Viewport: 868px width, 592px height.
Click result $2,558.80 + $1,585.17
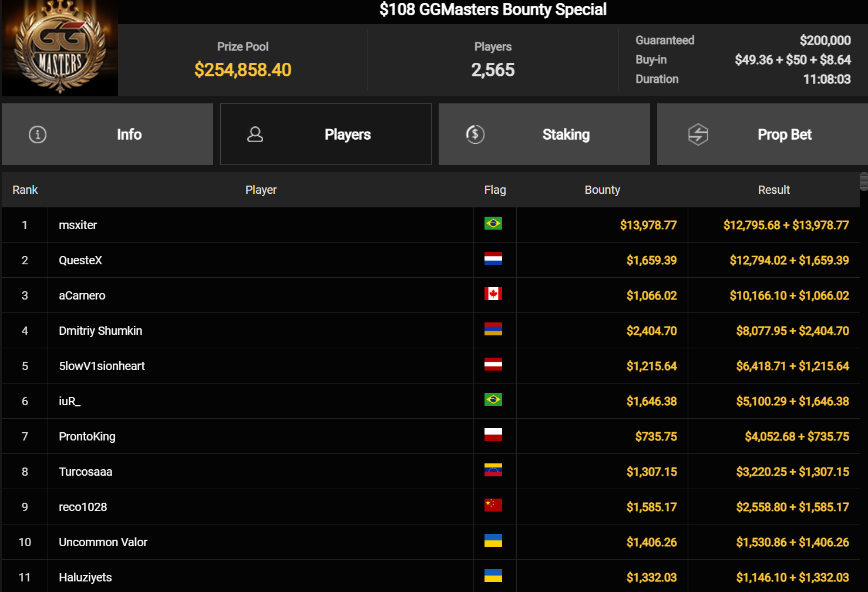point(792,507)
